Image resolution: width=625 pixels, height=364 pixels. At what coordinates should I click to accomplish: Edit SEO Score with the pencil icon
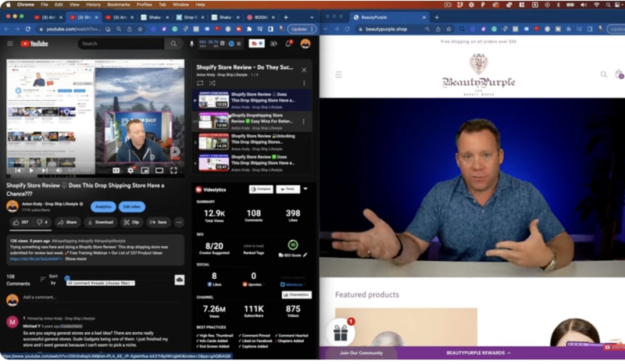coord(305,255)
